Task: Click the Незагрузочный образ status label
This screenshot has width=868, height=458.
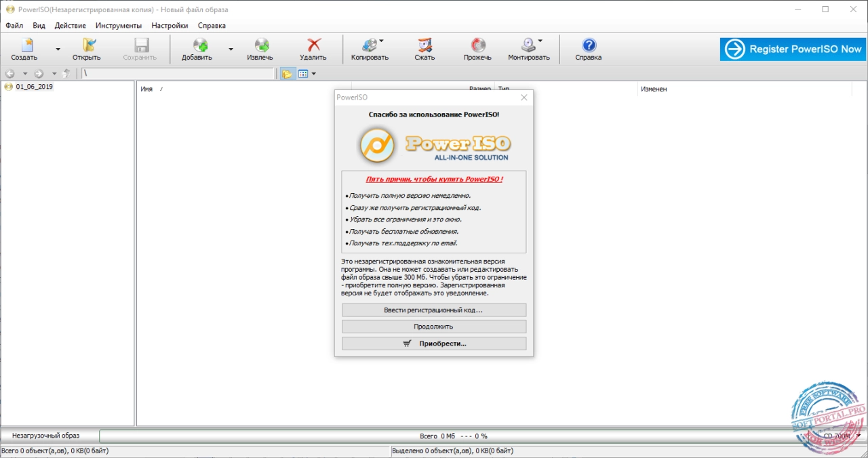Action: [x=45, y=436]
